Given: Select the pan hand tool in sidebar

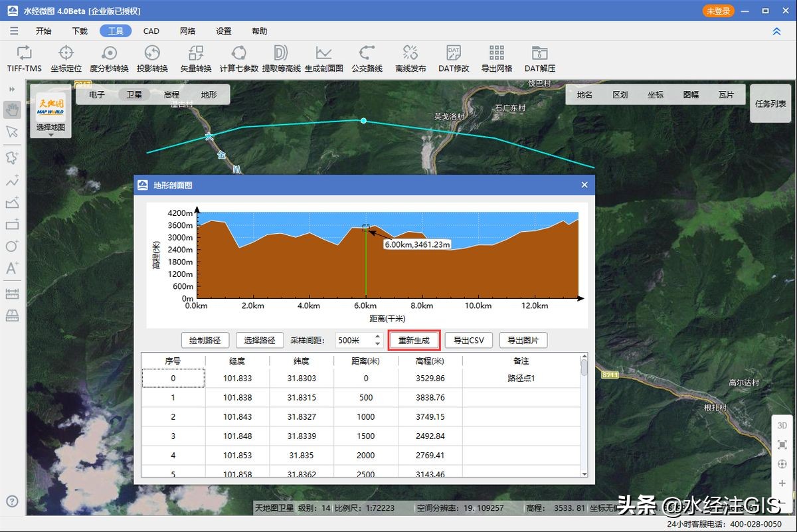Looking at the screenshot, I should click(x=12, y=110).
